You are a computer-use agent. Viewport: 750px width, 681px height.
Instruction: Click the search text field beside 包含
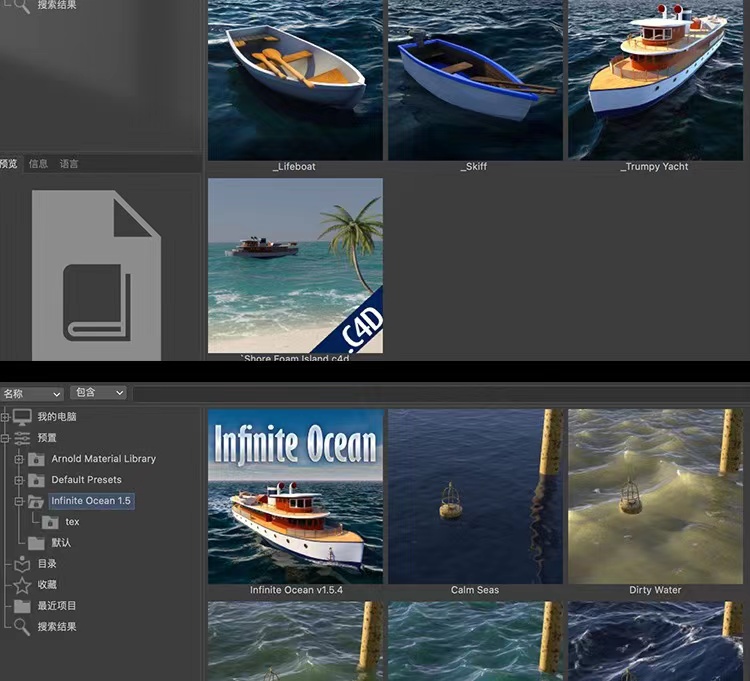[x=440, y=394]
